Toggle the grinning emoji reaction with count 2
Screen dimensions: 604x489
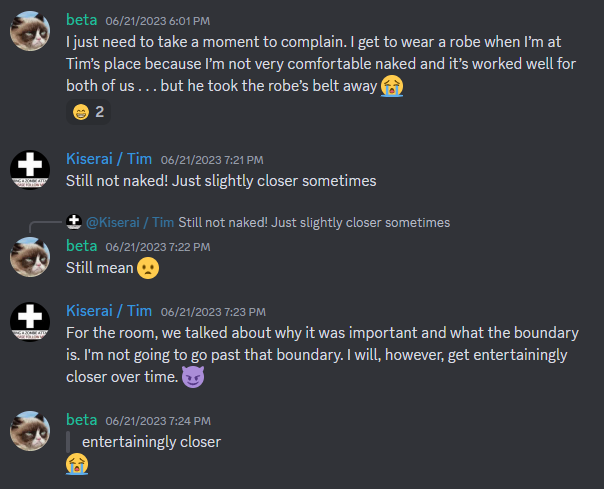(x=88, y=112)
